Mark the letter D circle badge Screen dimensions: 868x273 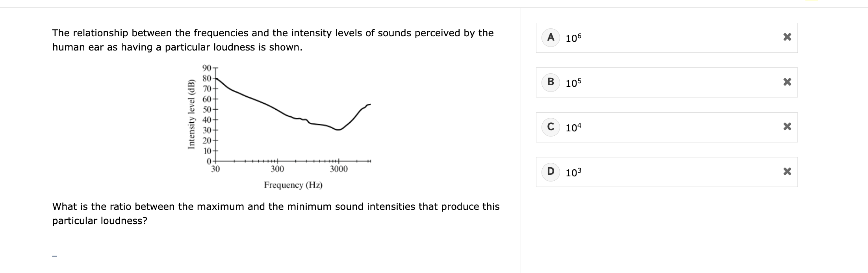pos(551,172)
